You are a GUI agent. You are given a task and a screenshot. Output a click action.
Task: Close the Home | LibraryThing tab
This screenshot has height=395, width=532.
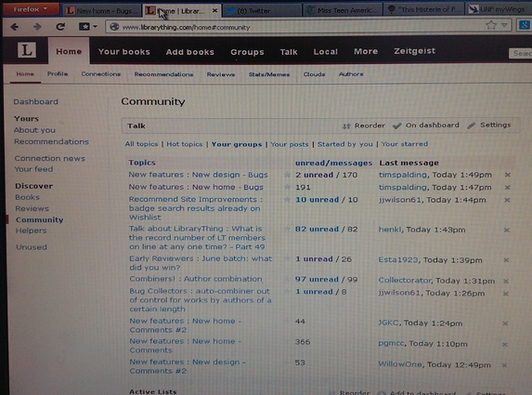(x=214, y=11)
